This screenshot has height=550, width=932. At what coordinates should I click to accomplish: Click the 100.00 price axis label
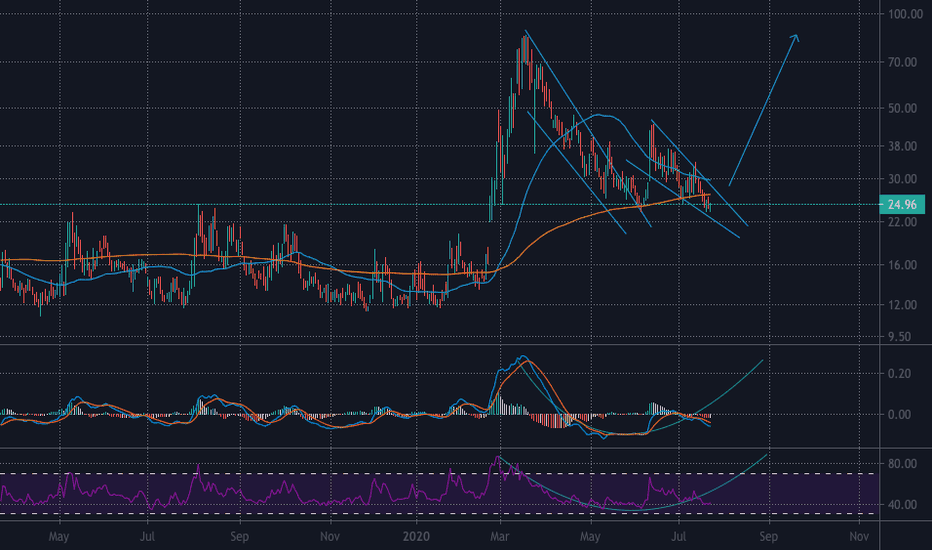(905, 14)
